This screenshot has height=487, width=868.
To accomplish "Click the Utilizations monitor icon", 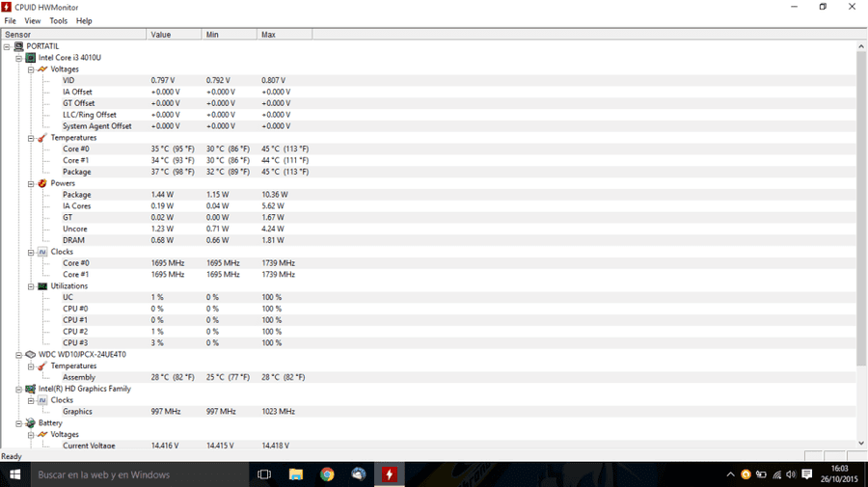I will click(42, 286).
